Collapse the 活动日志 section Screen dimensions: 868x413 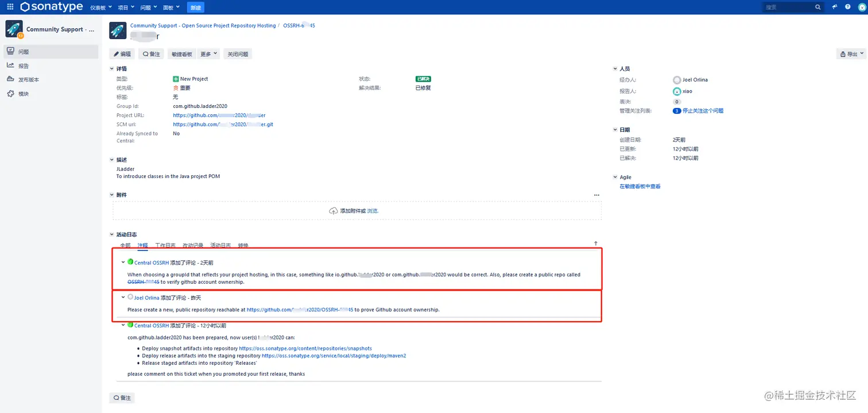coord(112,234)
